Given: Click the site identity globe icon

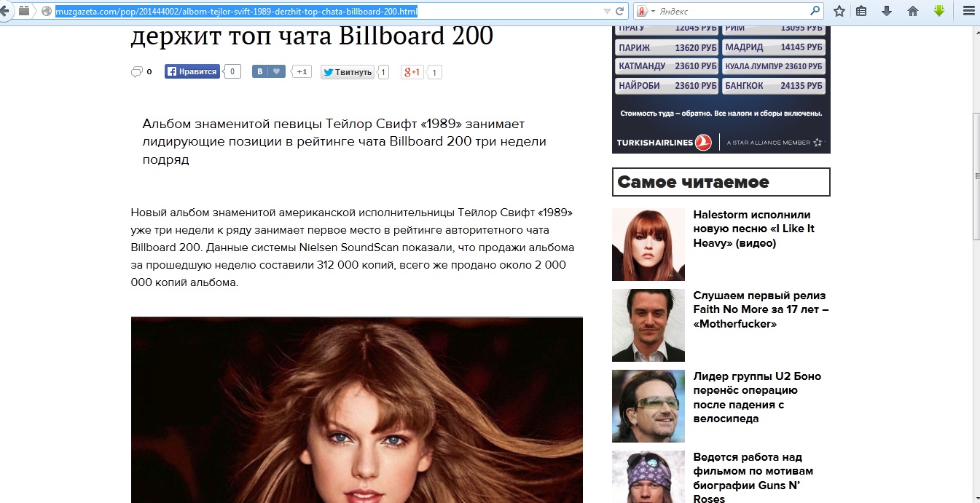Looking at the screenshot, I should 47,12.
